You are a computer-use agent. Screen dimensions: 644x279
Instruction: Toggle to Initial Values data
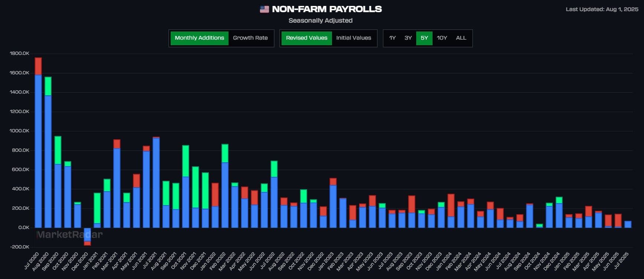click(x=353, y=38)
